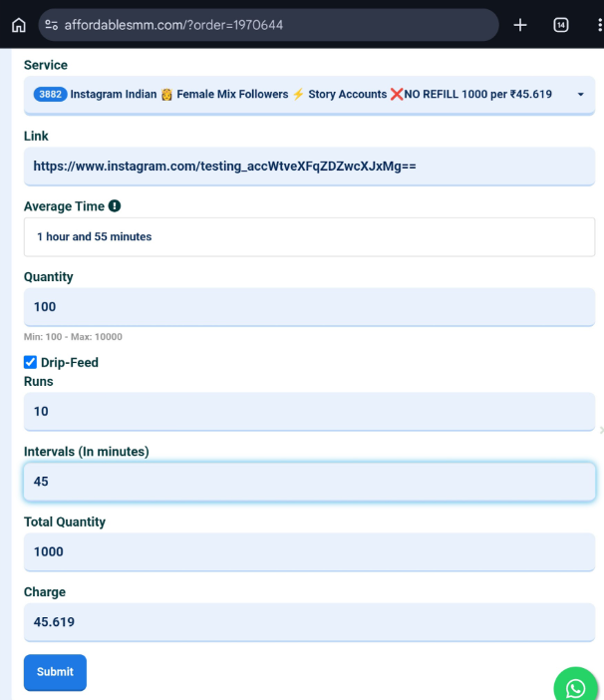Image resolution: width=604 pixels, height=700 pixels.
Task: Open the tab switcher showing 14 tabs
Action: [x=561, y=25]
